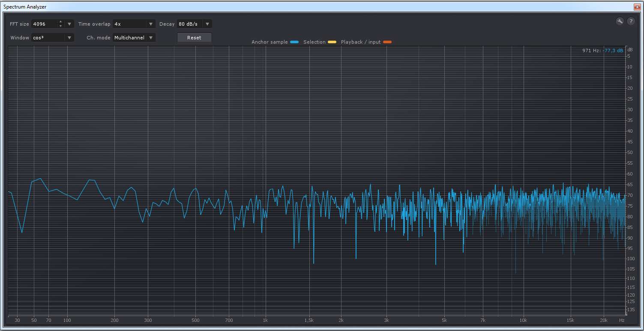Click the orange Playback / input swatch
This screenshot has width=644, height=331.
coord(387,42)
